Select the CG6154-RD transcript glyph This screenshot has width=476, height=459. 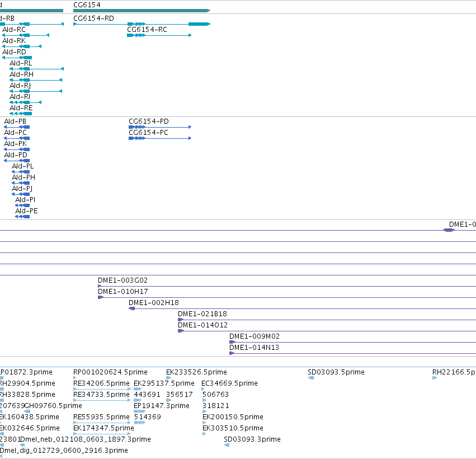(142, 24)
